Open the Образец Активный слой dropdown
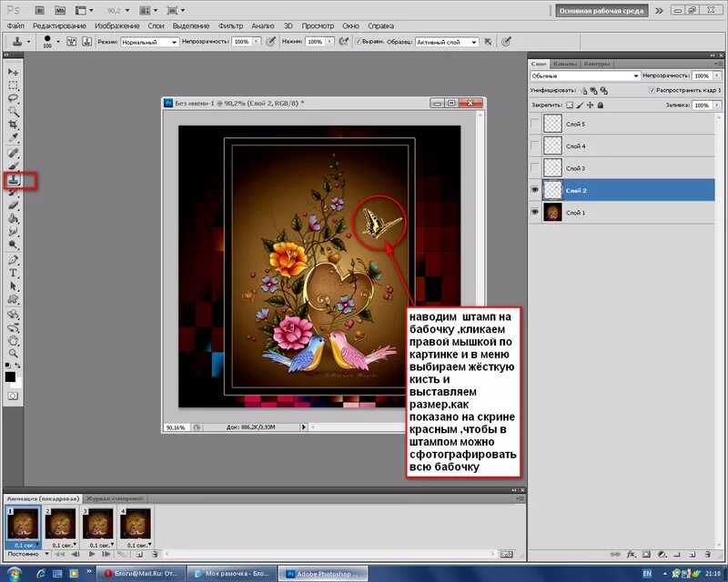This screenshot has height=582, width=728. (447, 42)
